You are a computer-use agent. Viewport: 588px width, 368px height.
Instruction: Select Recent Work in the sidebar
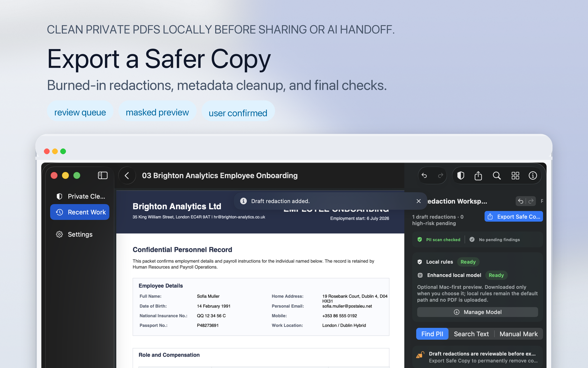click(x=80, y=212)
